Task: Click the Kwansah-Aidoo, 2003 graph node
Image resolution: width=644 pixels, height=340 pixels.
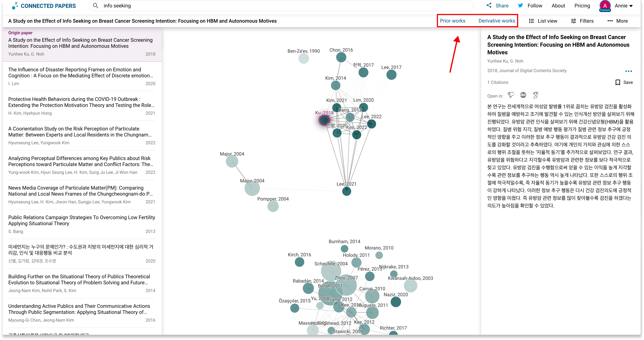Action: coord(410,285)
